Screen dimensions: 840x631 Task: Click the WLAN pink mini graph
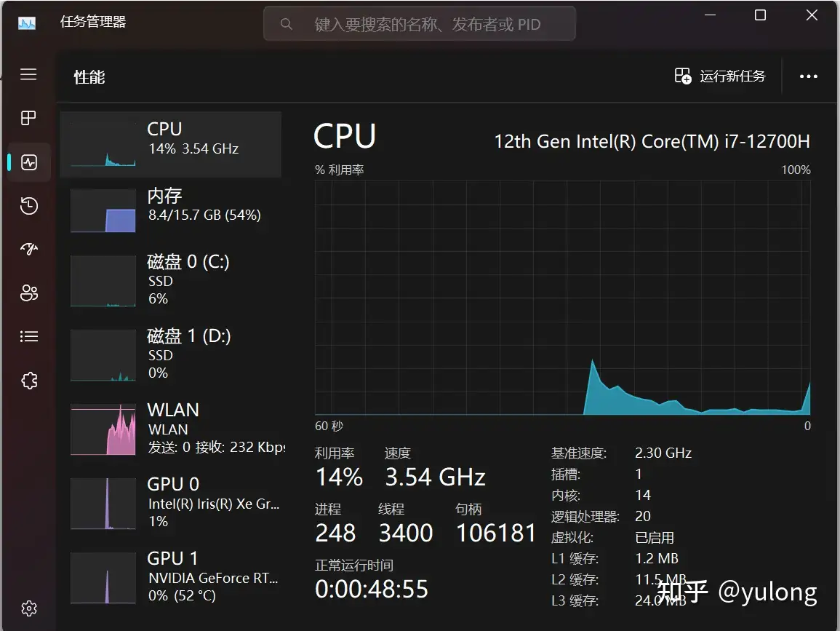tap(103, 429)
